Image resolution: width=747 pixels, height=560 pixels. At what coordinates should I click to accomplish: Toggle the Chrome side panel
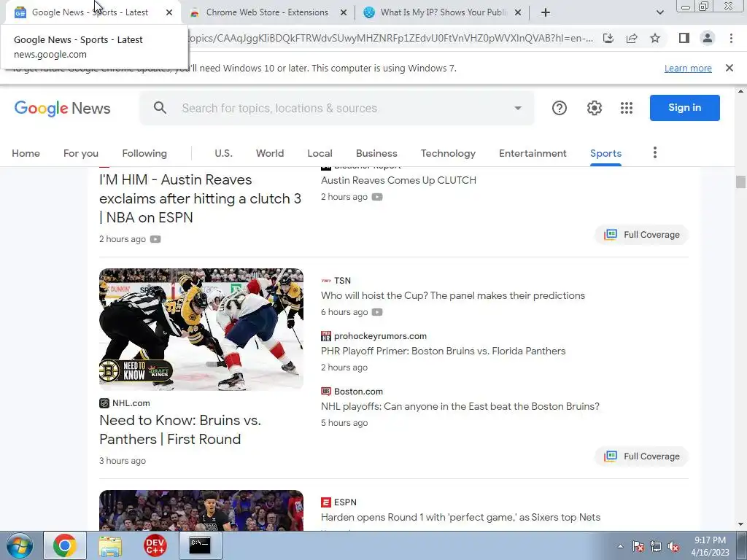point(684,38)
